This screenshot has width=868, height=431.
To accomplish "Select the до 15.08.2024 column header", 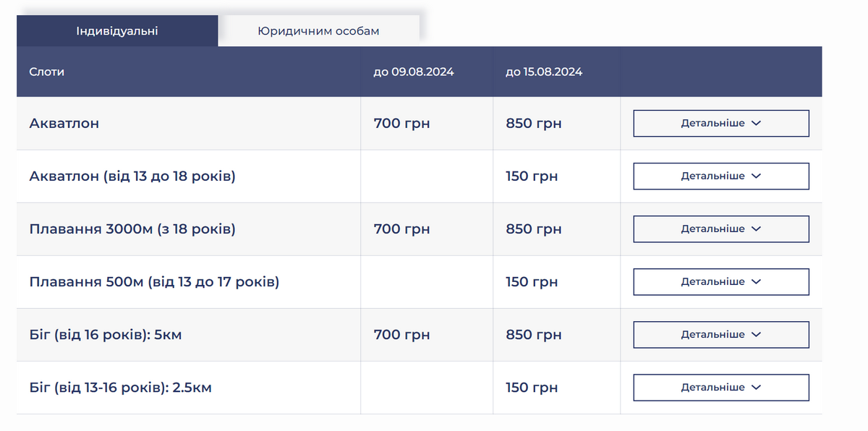I will (x=544, y=72).
